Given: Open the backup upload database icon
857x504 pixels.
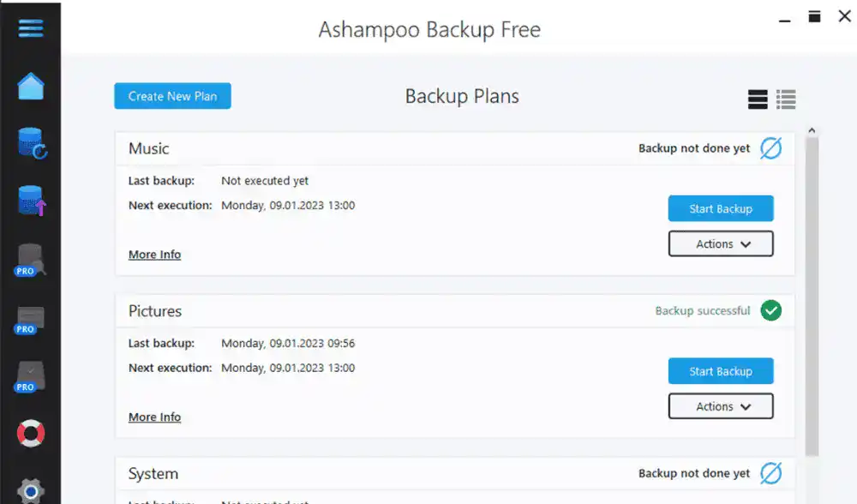Looking at the screenshot, I should click(32, 201).
